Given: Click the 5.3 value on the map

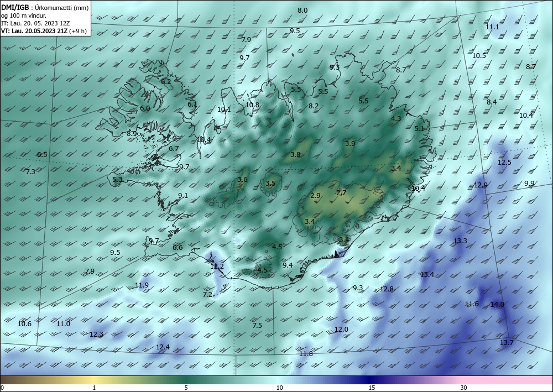Looking at the screenshot, I should (x=117, y=180).
